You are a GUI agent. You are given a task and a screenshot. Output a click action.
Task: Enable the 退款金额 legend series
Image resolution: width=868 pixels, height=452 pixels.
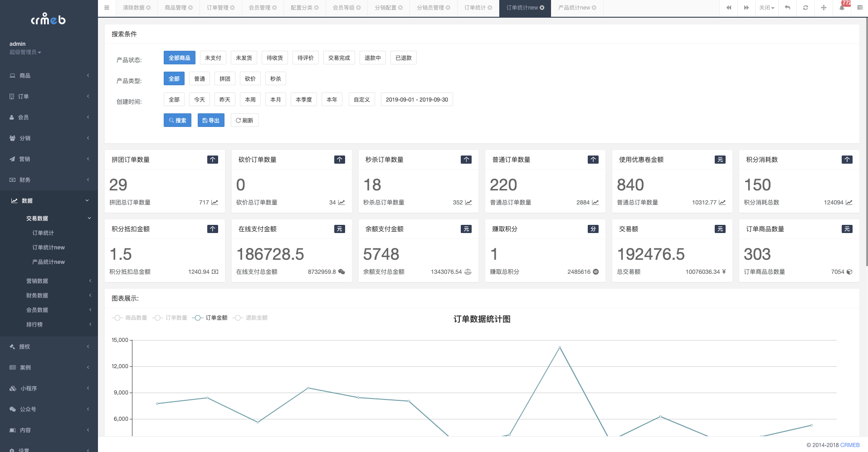250,318
